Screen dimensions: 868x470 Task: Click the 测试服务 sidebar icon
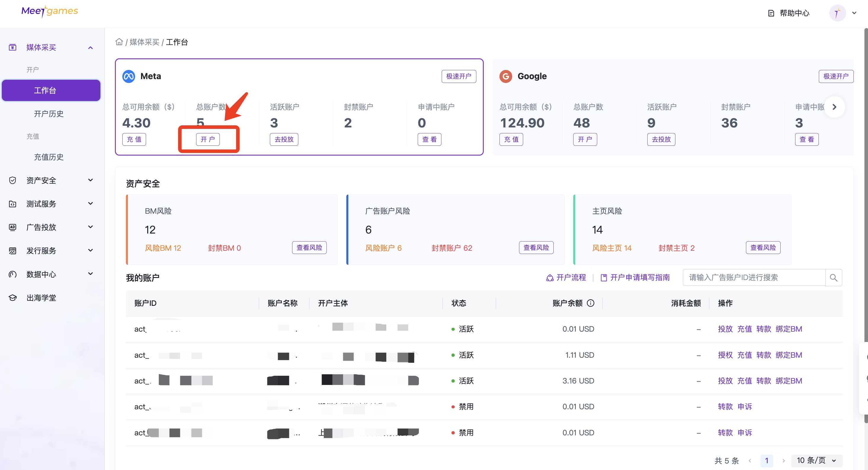pos(12,204)
